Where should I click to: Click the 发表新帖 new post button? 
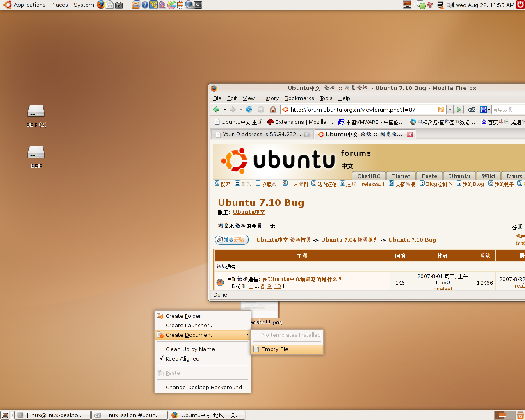[x=232, y=240]
